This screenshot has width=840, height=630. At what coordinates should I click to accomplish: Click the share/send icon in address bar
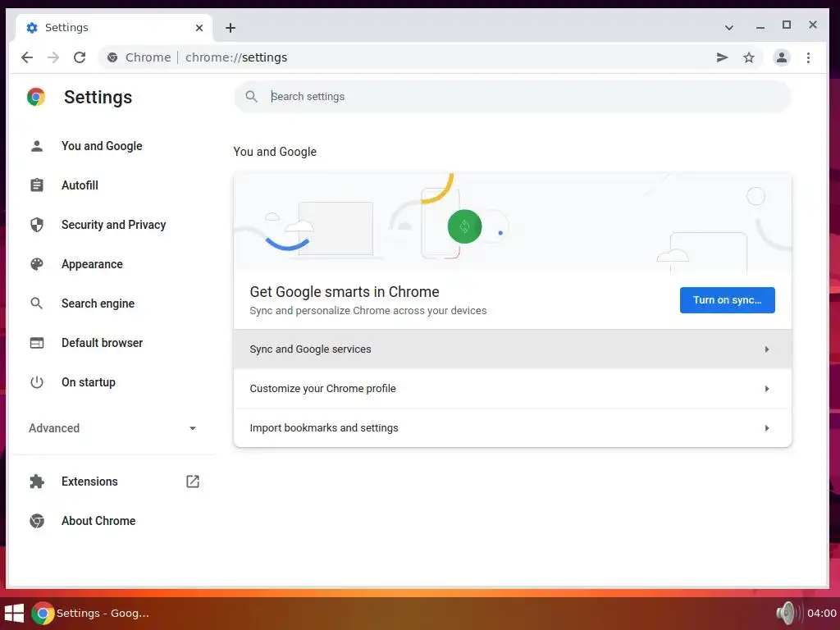click(722, 57)
